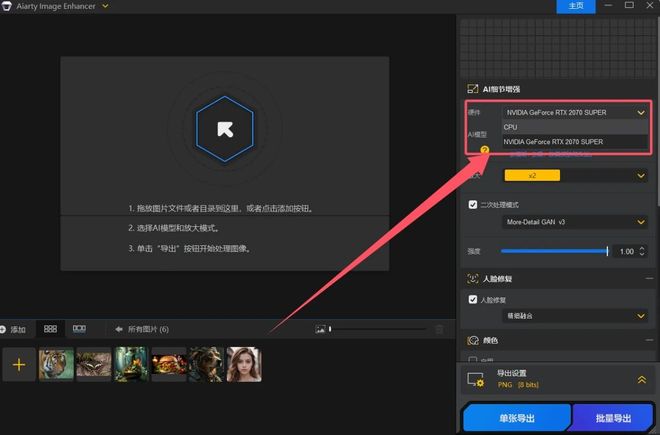This screenshot has width=660, height=435.
Task: Select the tiger thumbnail
Action: 56,364
